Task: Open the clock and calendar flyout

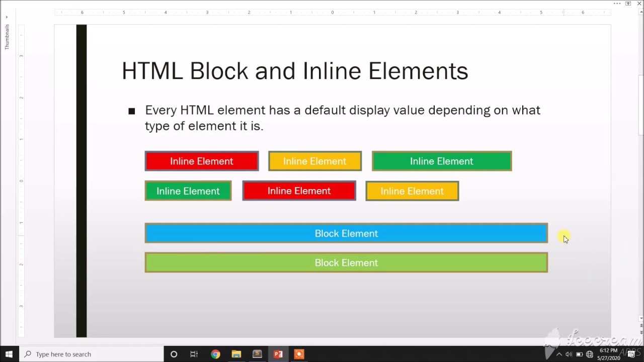Action: (x=608, y=354)
